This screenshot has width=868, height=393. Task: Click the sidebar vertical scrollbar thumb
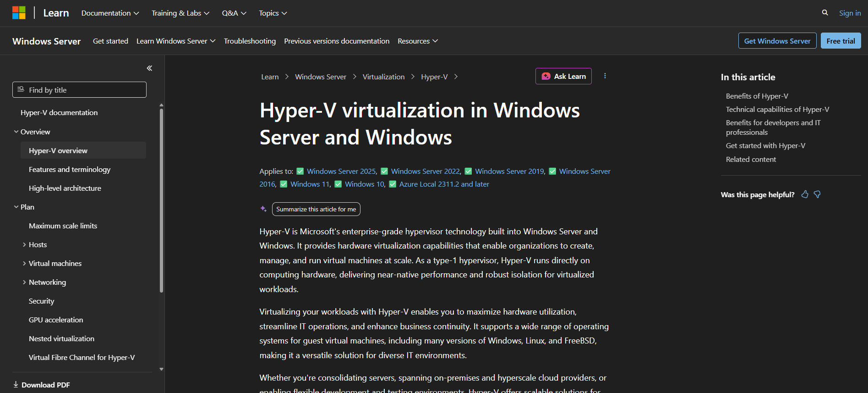pyautogui.click(x=161, y=200)
